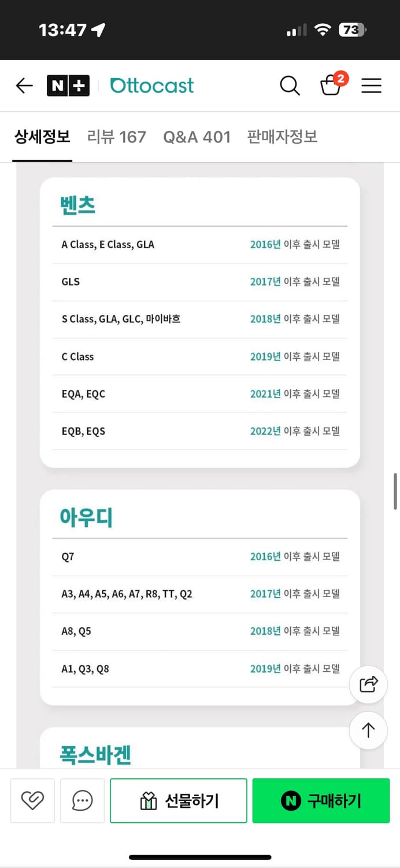Go to the Ottocast store link

tap(152, 86)
